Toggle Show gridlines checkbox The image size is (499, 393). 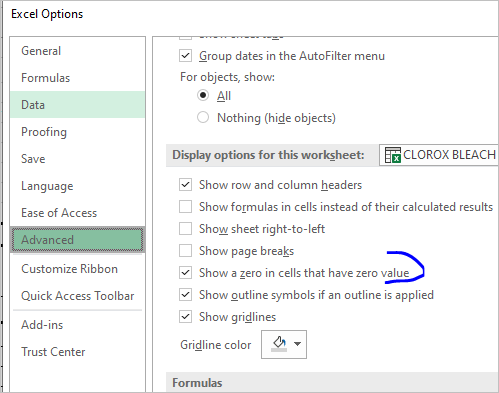coord(185,317)
